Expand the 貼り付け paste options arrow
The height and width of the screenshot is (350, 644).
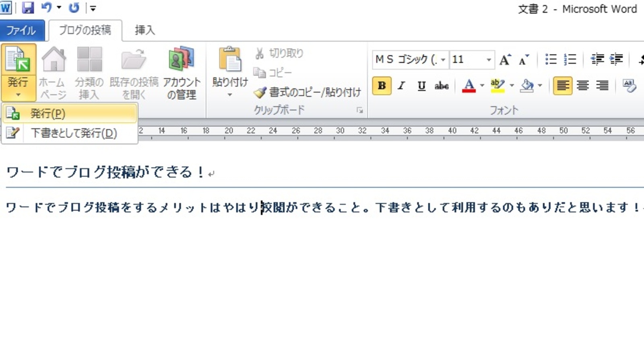pyautogui.click(x=230, y=95)
